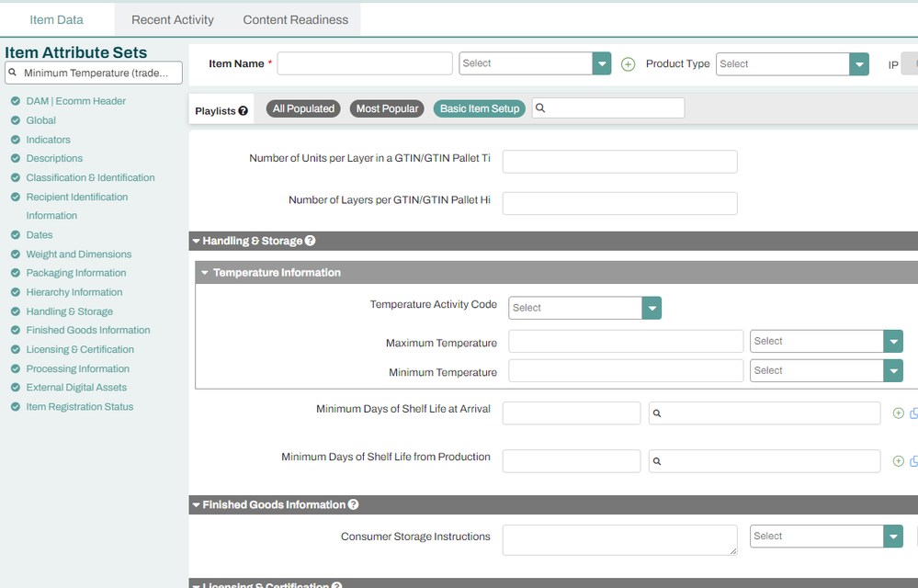Go to Licensing & Certification attribute set

pos(80,350)
